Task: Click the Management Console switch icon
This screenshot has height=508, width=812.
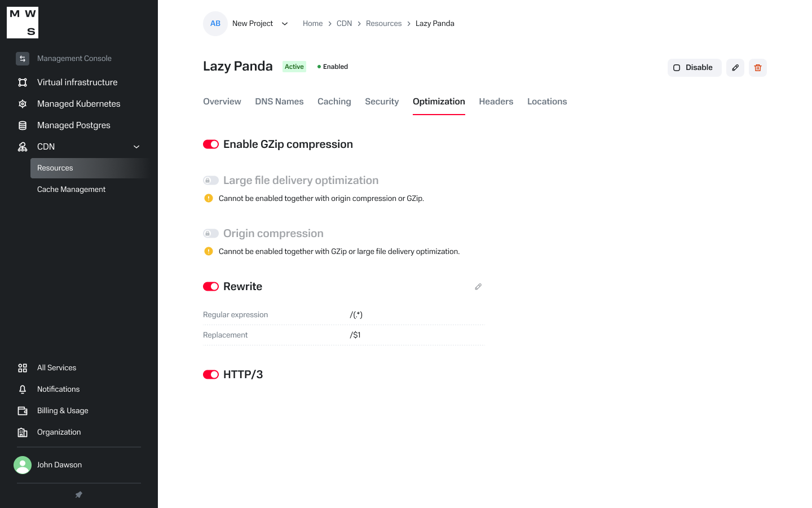Action: (x=23, y=59)
